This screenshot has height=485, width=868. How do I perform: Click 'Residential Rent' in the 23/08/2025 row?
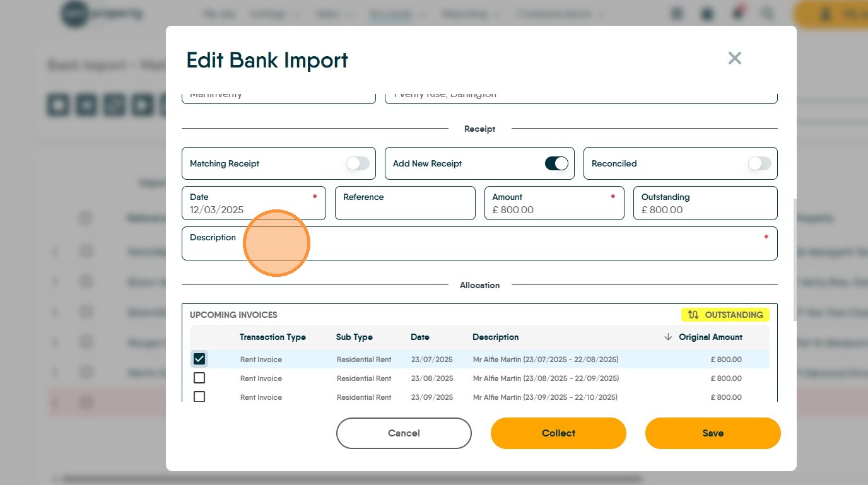click(364, 378)
